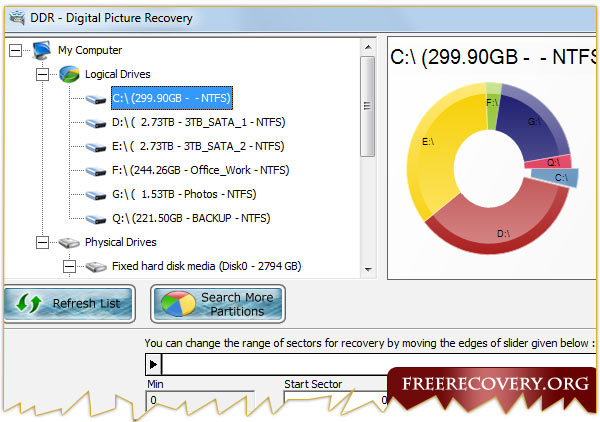Image resolution: width=600 pixels, height=422 pixels.
Task: Click the tree scrollbar up arrow
Action: point(368,47)
